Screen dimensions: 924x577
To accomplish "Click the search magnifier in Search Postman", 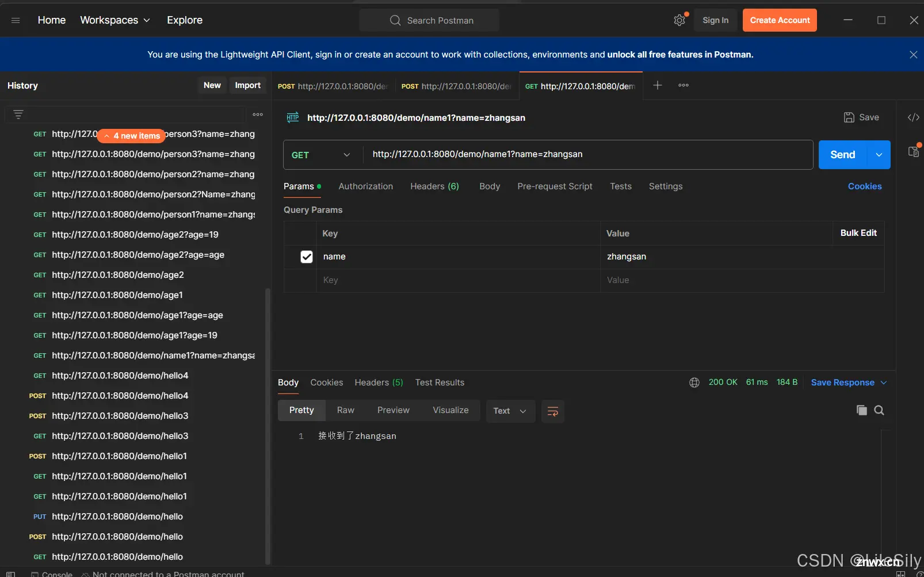I will pyautogui.click(x=395, y=20).
